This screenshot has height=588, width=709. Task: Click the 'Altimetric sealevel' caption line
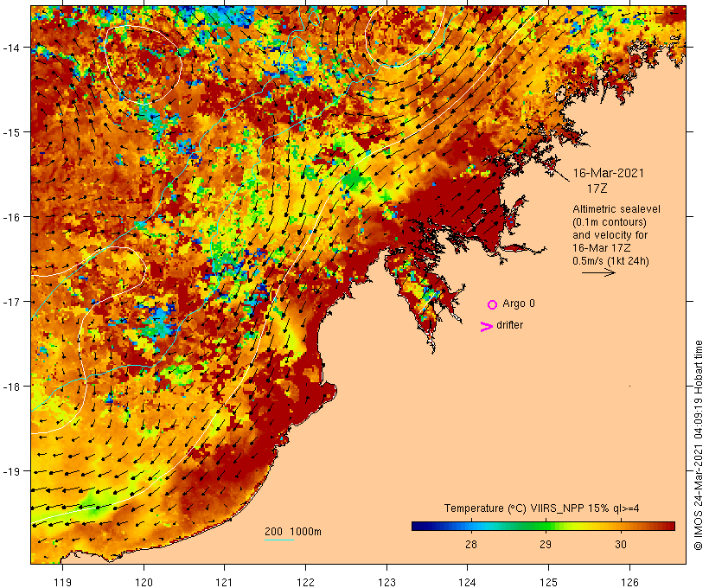tap(616, 209)
